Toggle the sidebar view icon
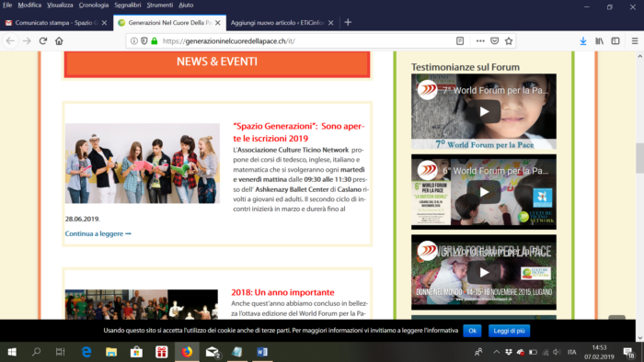Image resolution: width=644 pixels, height=362 pixels. point(615,41)
